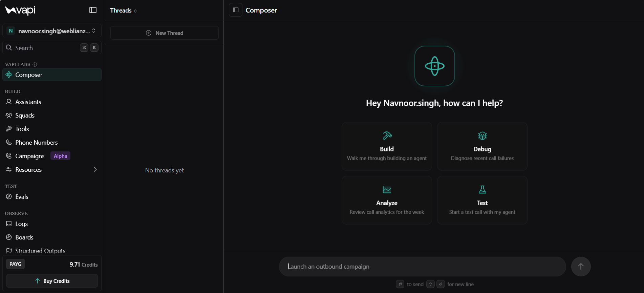Select the Build hammer card
The height and width of the screenshot is (293, 644).
click(x=387, y=146)
